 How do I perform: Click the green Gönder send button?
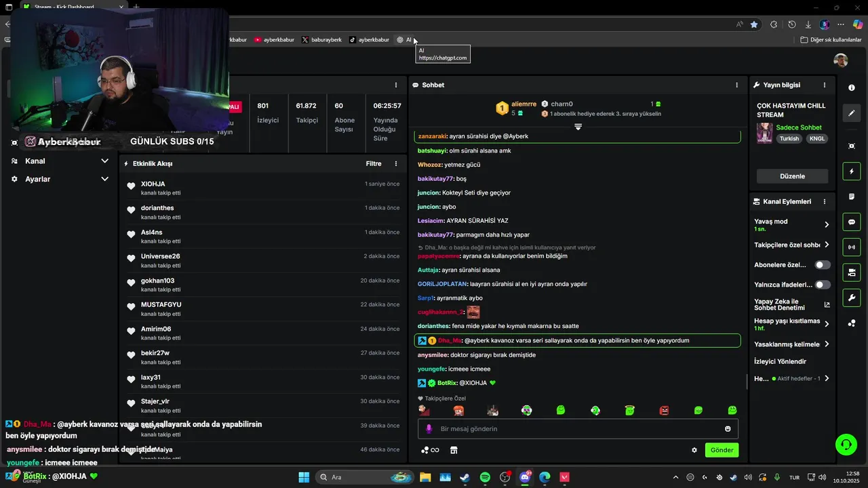[722, 450]
